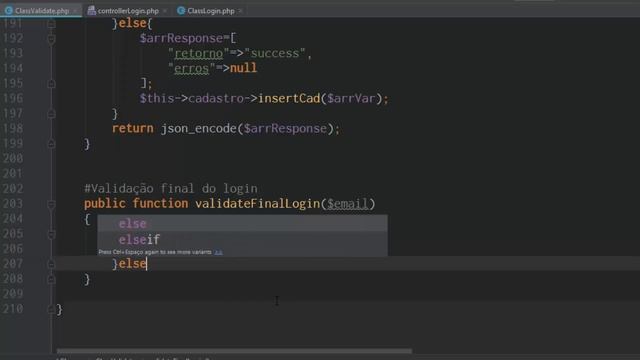Click the 'public' keyword on line 203
Image resolution: width=640 pixels, height=360 pixels.
[x=104, y=204]
